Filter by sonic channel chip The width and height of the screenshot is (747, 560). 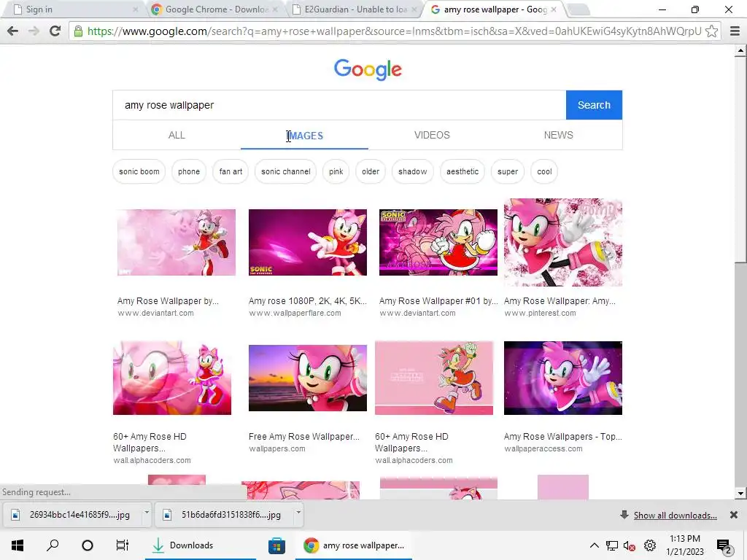[x=285, y=171]
